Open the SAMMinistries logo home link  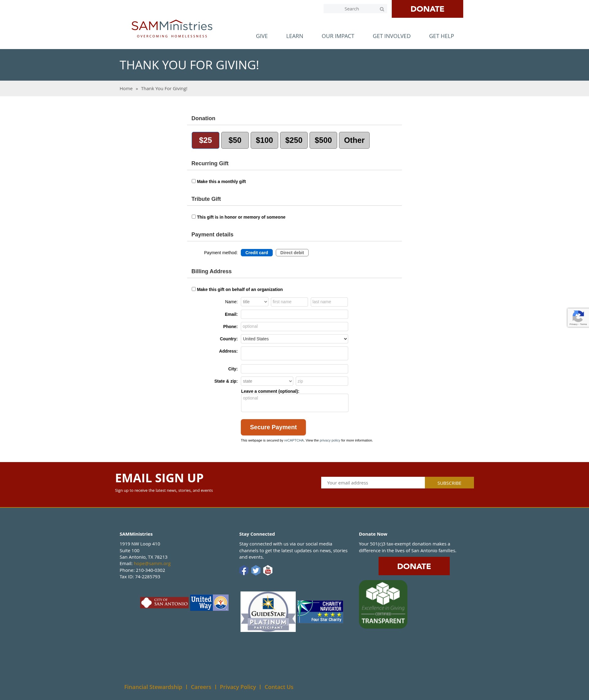(171, 29)
